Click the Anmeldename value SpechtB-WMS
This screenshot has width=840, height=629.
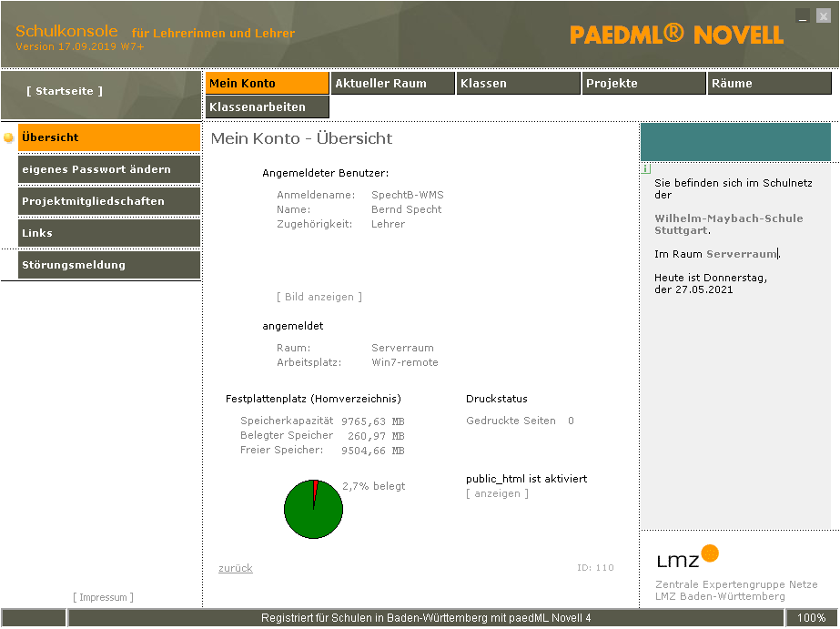coord(408,195)
